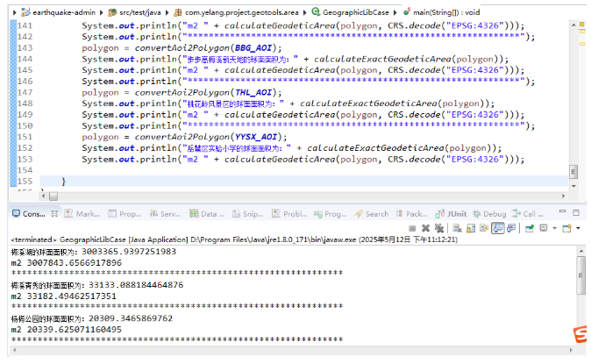Open the Search tab
This screenshot has width=591, height=364.
pyautogui.click(x=371, y=214)
